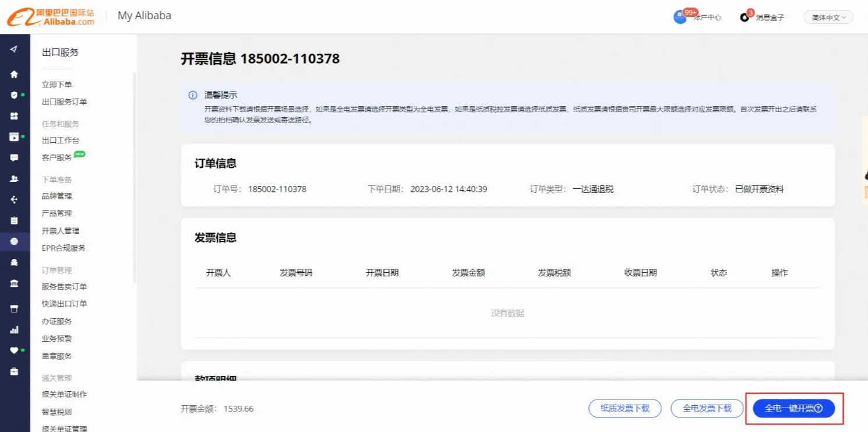Viewport: 868px width, 432px height.
Task: Click the heart icon in sidebar
Action: [x=14, y=350]
